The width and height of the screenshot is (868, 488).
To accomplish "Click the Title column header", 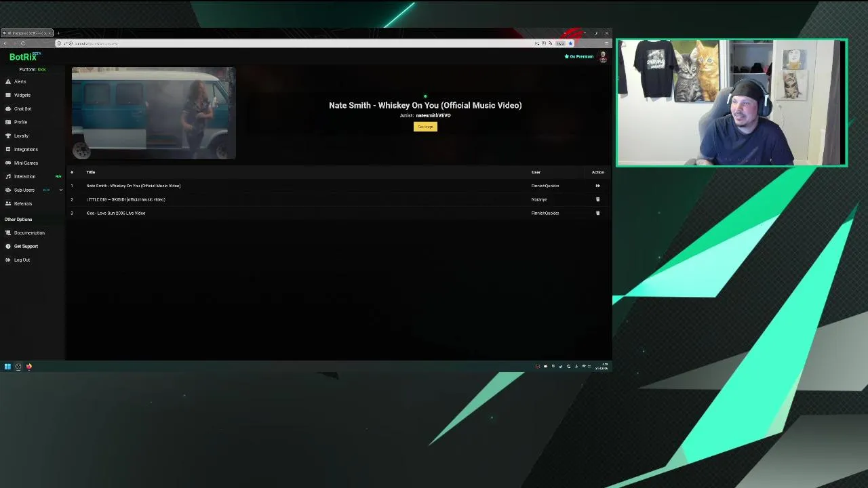I will click(x=91, y=172).
